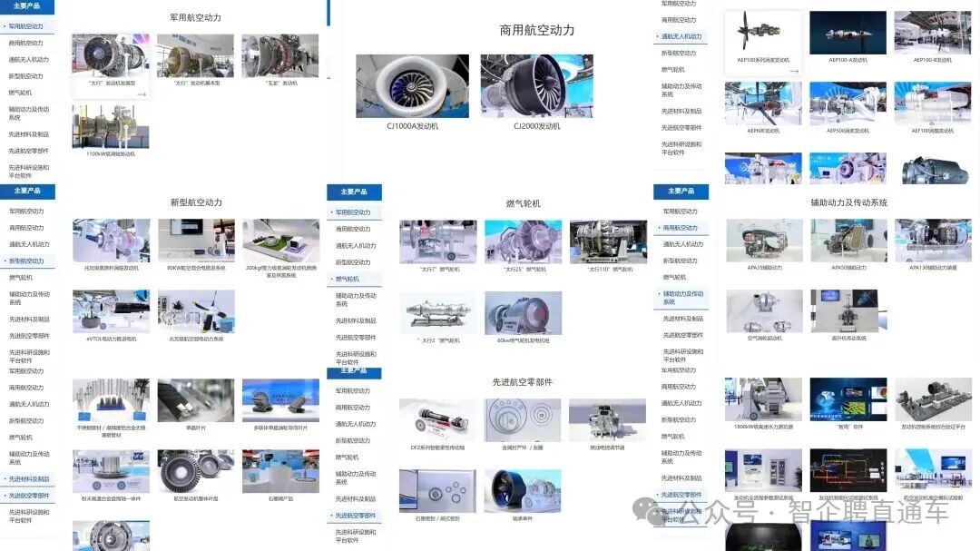Click the arrow icon on the "太行"发动机发展型 card

click(x=142, y=94)
